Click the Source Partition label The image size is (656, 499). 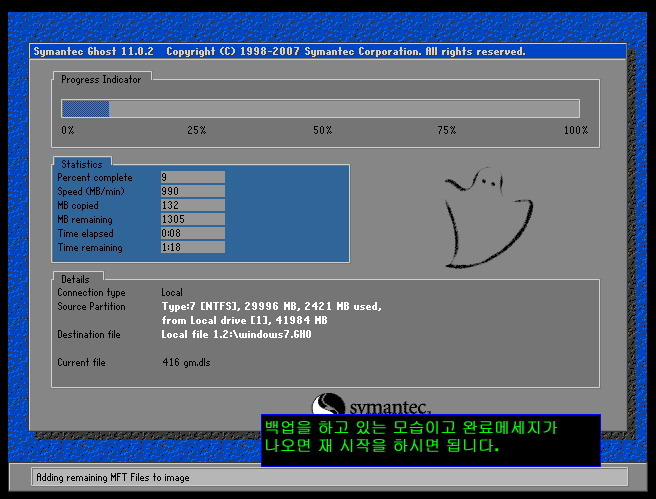(91, 306)
